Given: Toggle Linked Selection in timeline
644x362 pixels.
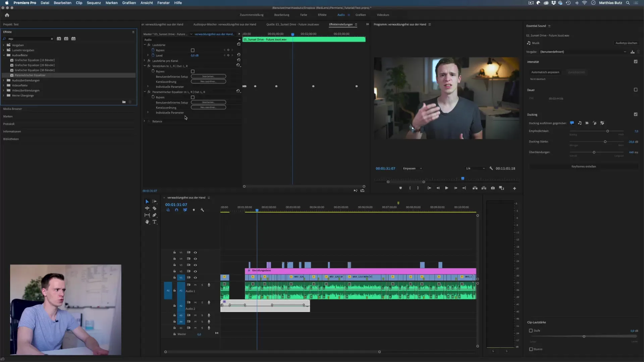Looking at the screenshot, I should point(185,210).
